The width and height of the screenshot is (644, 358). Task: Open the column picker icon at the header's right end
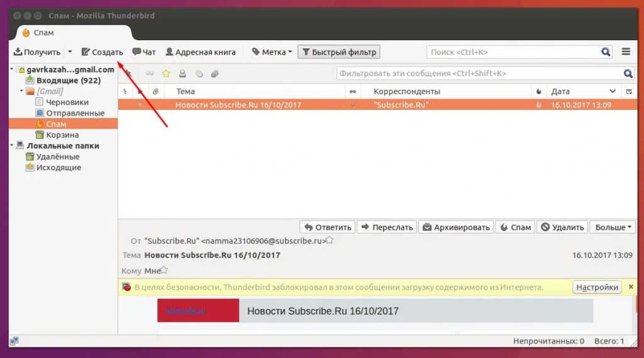(629, 92)
